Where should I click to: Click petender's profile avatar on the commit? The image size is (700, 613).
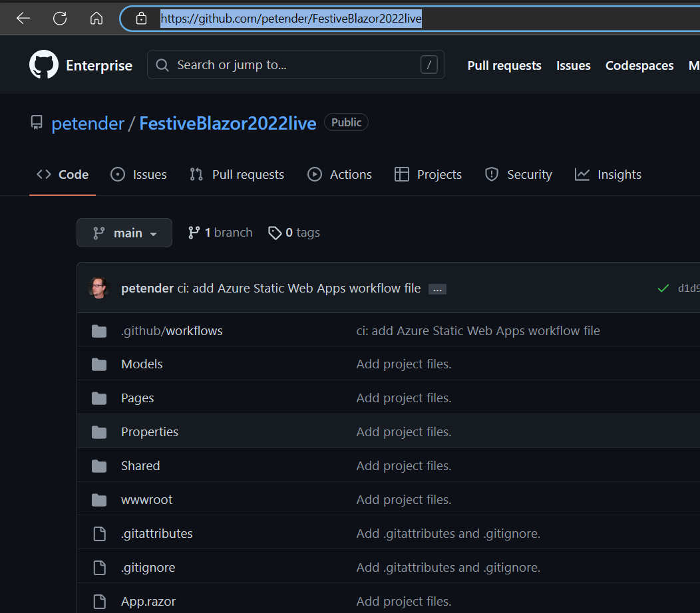pos(98,288)
